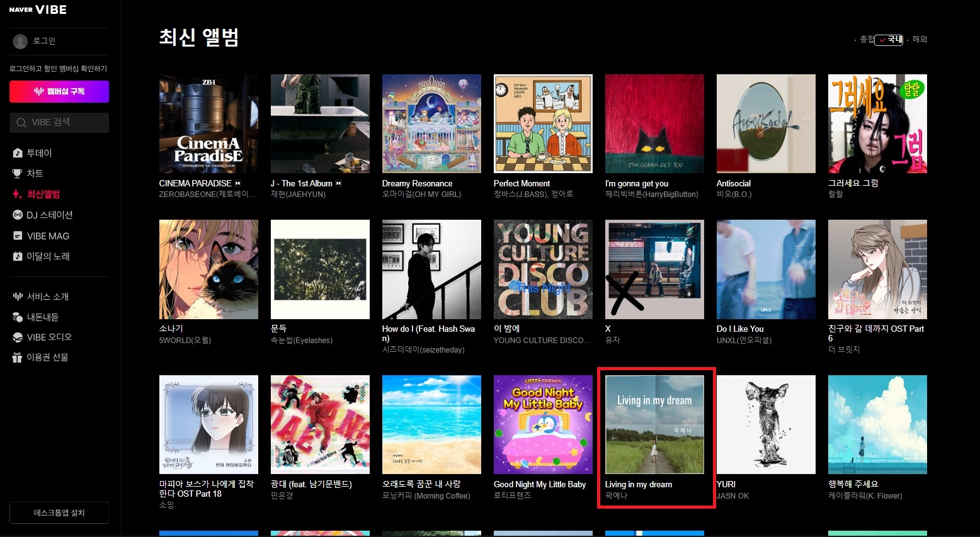Click the NAVER VIBE logo

click(x=38, y=9)
